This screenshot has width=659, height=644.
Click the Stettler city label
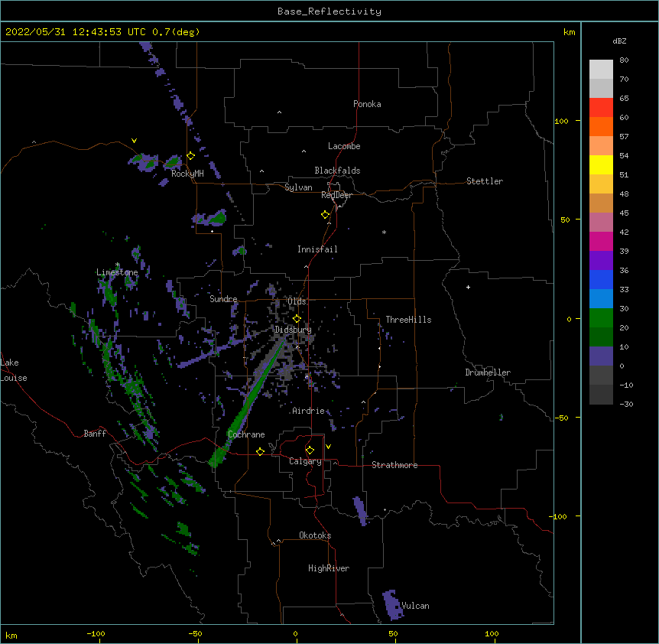point(484,181)
